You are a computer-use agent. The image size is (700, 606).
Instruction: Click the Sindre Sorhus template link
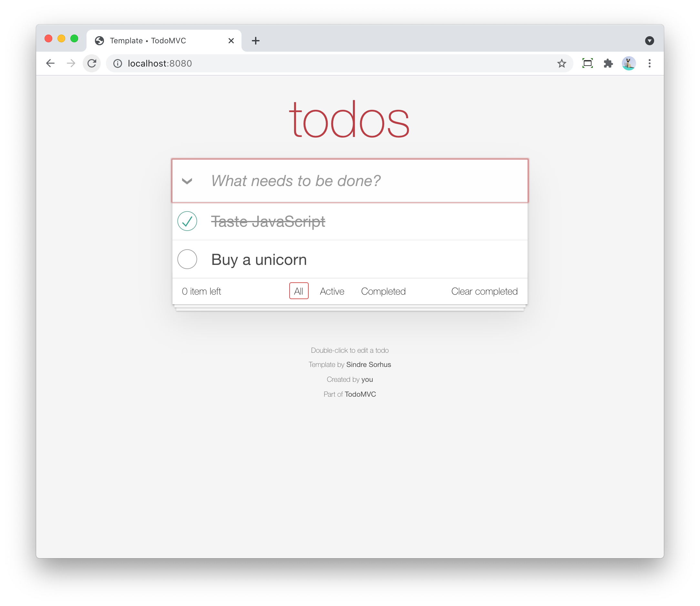[x=369, y=364]
